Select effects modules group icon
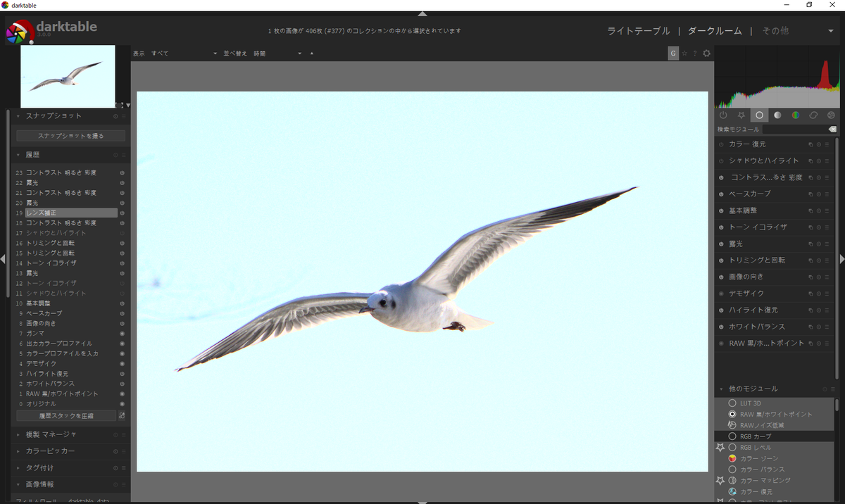This screenshot has width=845, height=504. [831, 115]
